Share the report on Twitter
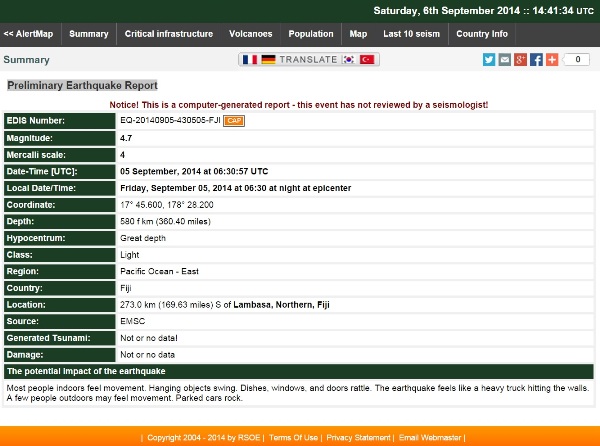This screenshot has width=600, height=446. (489, 60)
